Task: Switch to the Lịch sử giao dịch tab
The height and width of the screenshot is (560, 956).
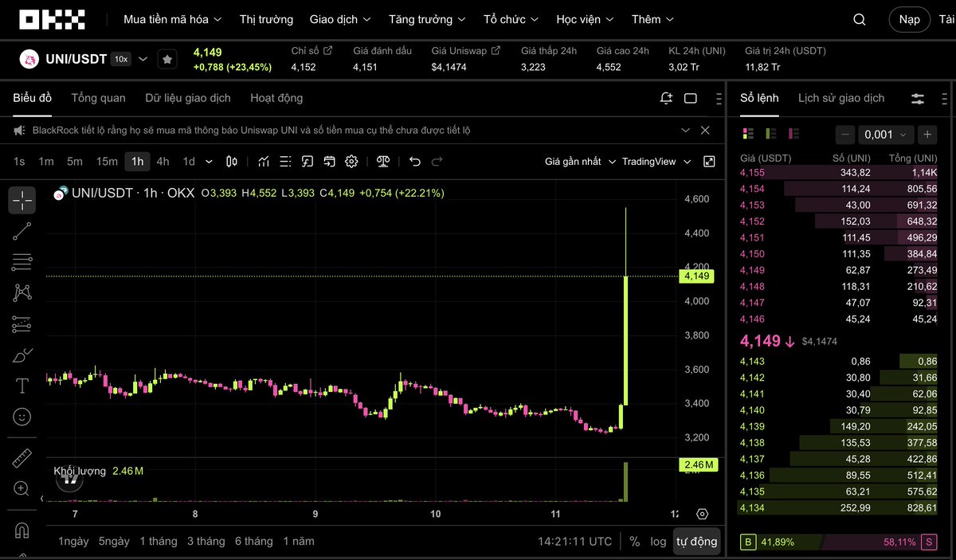Action: [841, 98]
